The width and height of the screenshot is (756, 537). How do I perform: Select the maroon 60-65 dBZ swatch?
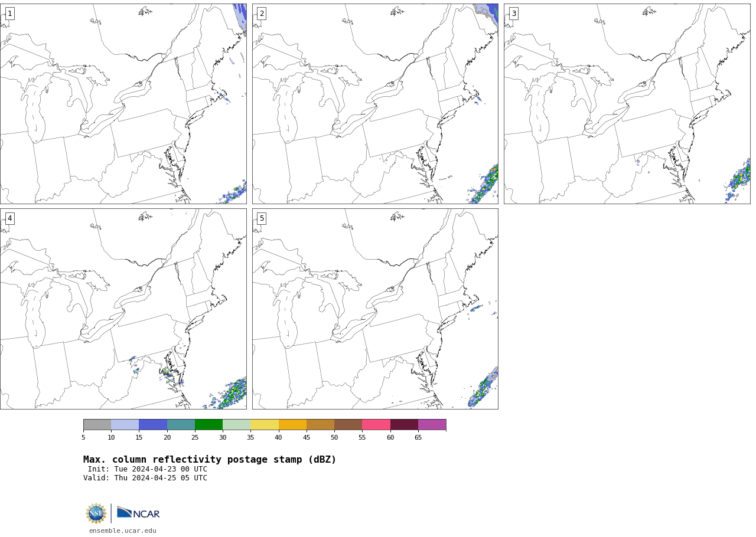404,425
